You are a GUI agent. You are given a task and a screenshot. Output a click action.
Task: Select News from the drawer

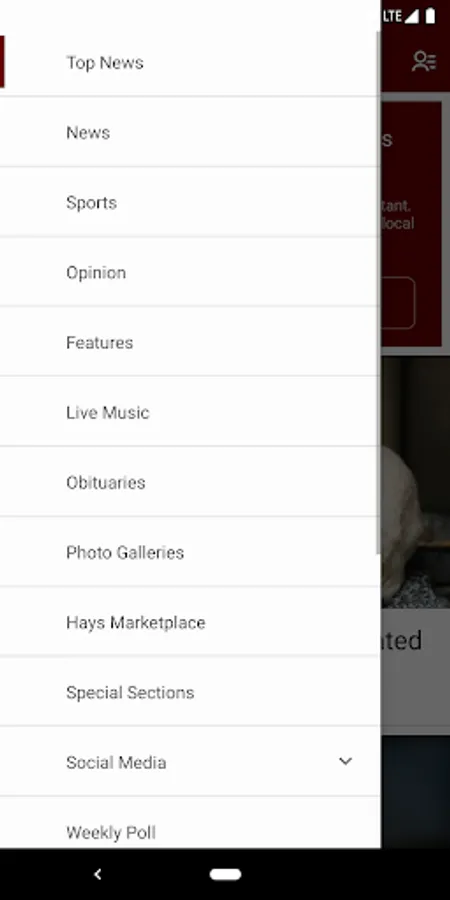tap(189, 133)
